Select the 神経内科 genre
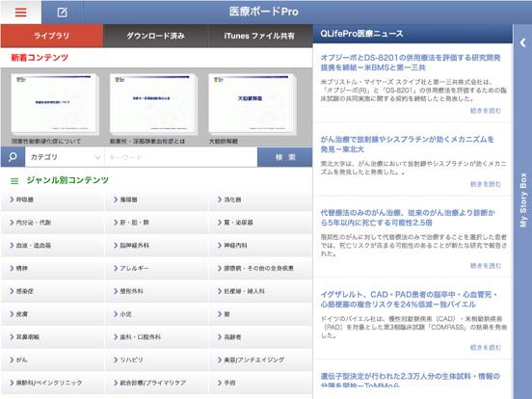532x399 pixels. (260, 246)
